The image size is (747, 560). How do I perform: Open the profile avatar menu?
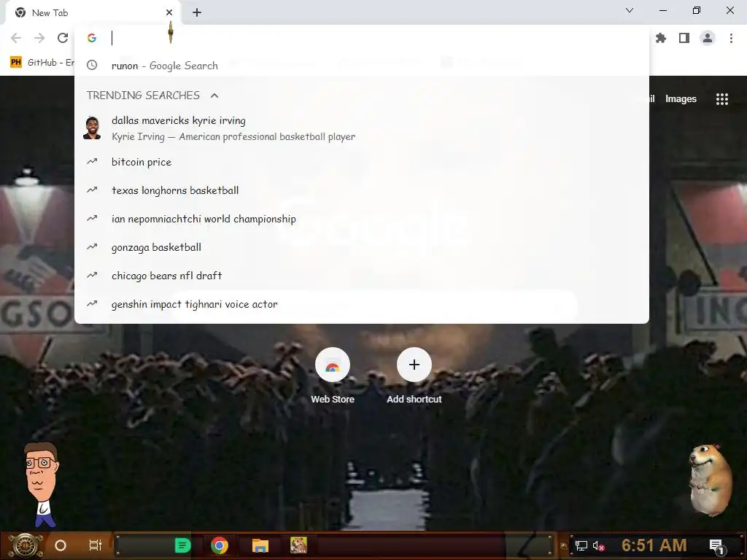pyautogui.click(x=708, y=38)
